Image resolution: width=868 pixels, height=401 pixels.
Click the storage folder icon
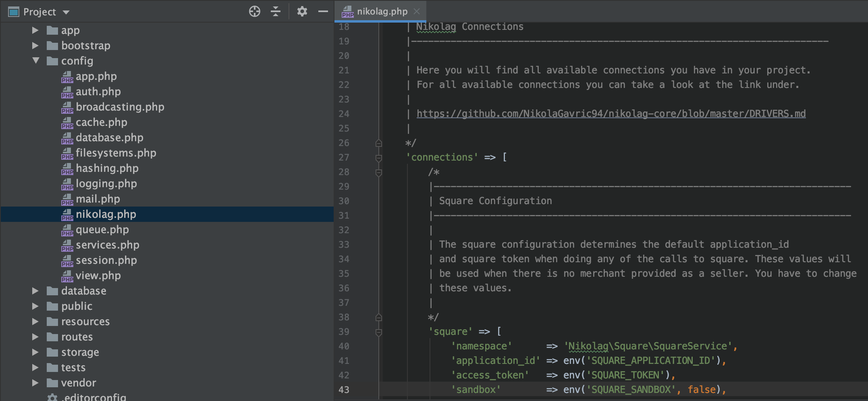(x=52, y=352)
